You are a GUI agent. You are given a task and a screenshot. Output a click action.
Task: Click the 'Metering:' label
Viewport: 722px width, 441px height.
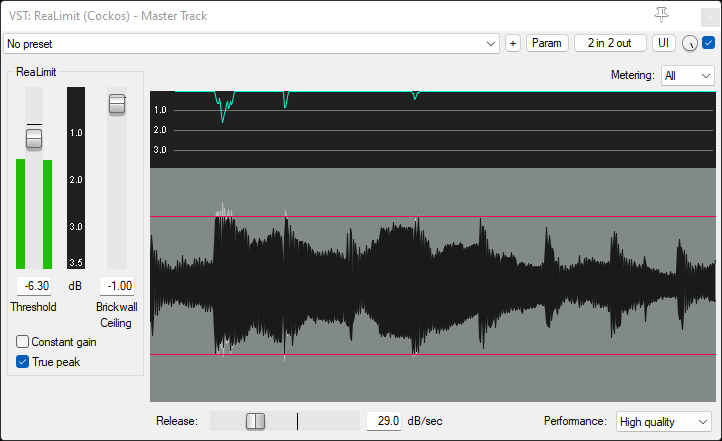(x=633, y=75)
